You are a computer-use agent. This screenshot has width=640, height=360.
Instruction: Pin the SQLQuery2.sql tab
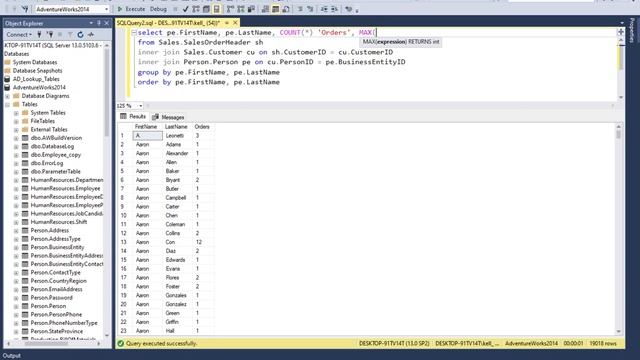point(227,23)
